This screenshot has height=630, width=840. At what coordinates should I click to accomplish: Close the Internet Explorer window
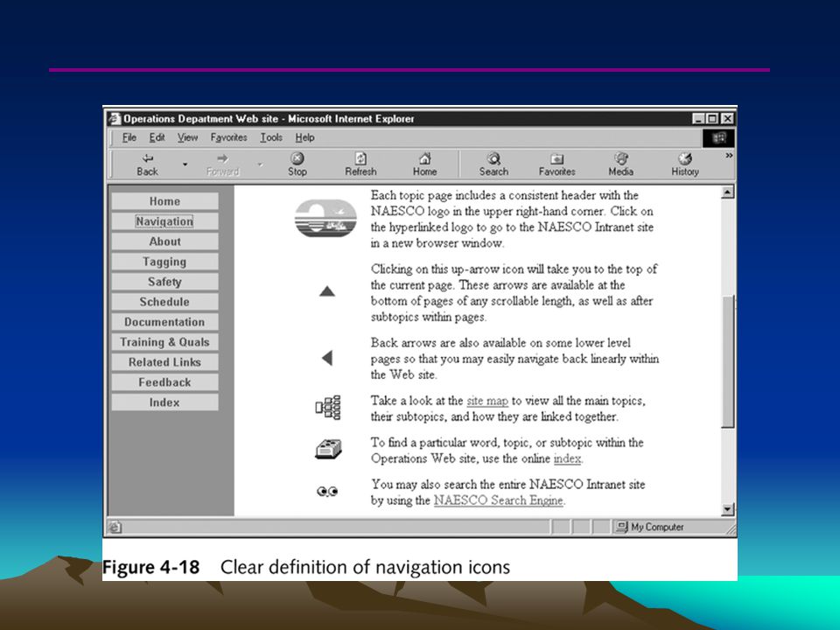[727, 119]
